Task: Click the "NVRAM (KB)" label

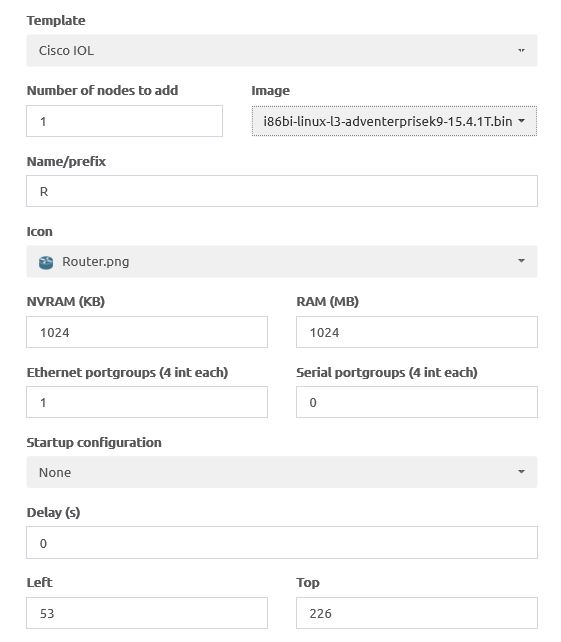Action: point(66,302)
